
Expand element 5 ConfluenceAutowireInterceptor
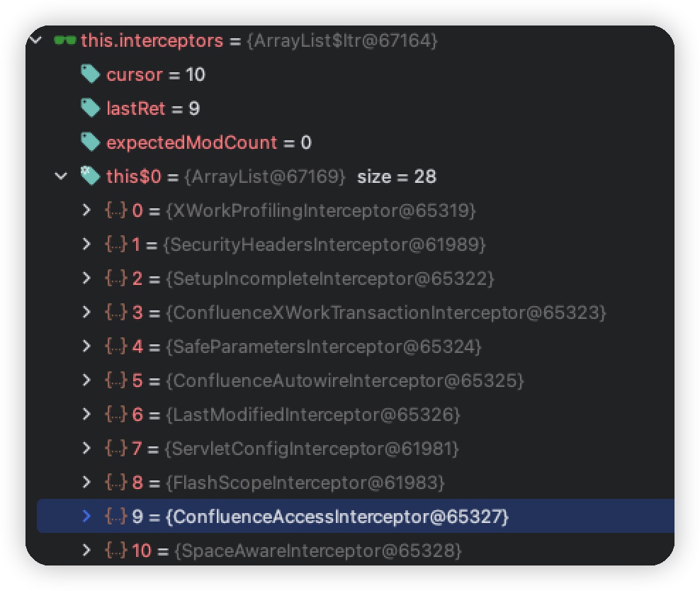(x=86, y=381)
